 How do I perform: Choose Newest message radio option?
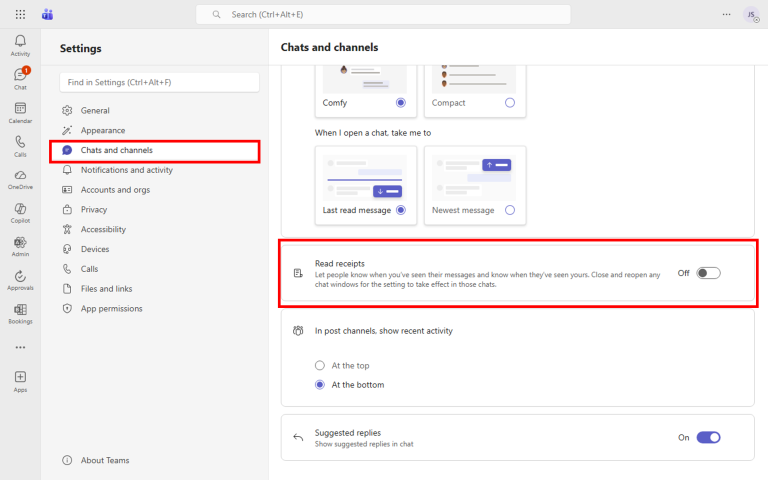point(510,210)
